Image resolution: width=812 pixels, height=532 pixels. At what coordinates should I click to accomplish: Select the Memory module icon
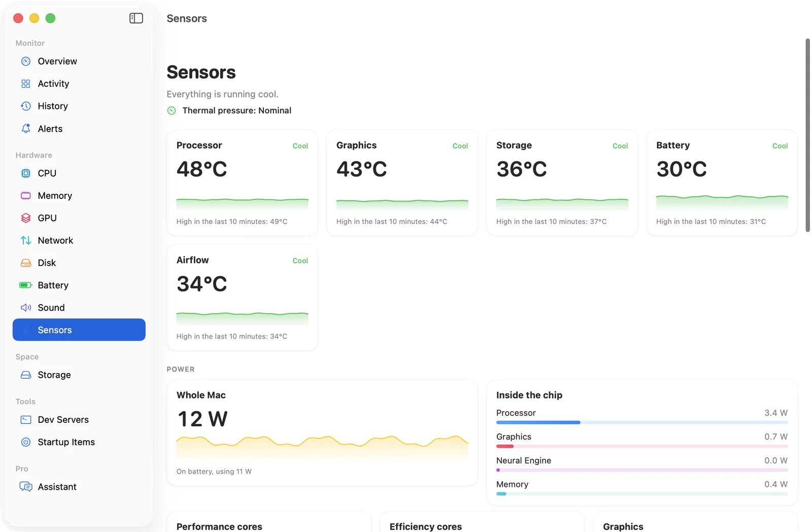tap(26, 195)
